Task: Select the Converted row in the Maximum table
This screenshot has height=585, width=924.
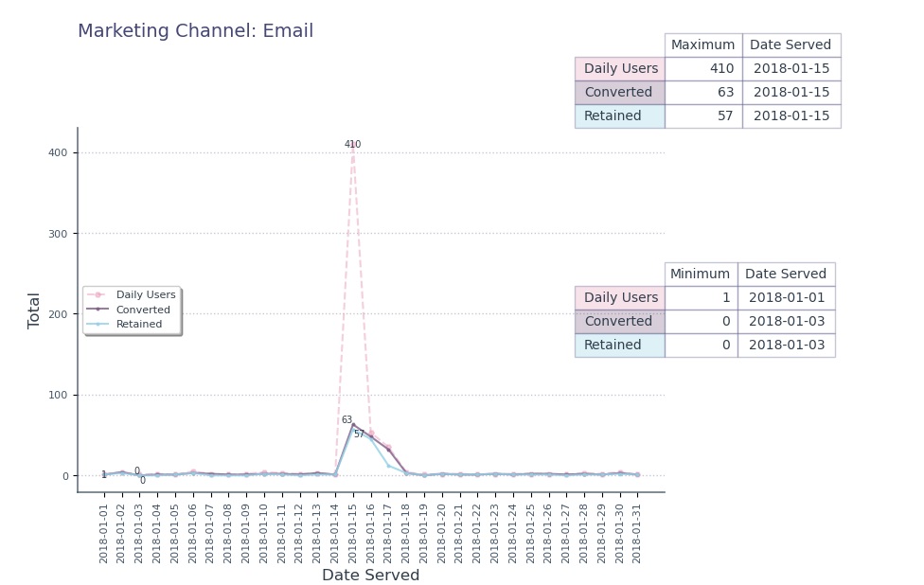Action: click(x=618, y=92)
